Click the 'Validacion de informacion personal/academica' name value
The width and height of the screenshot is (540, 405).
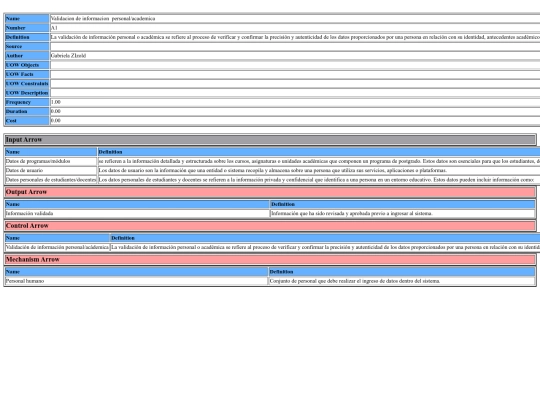coord(103,19)
